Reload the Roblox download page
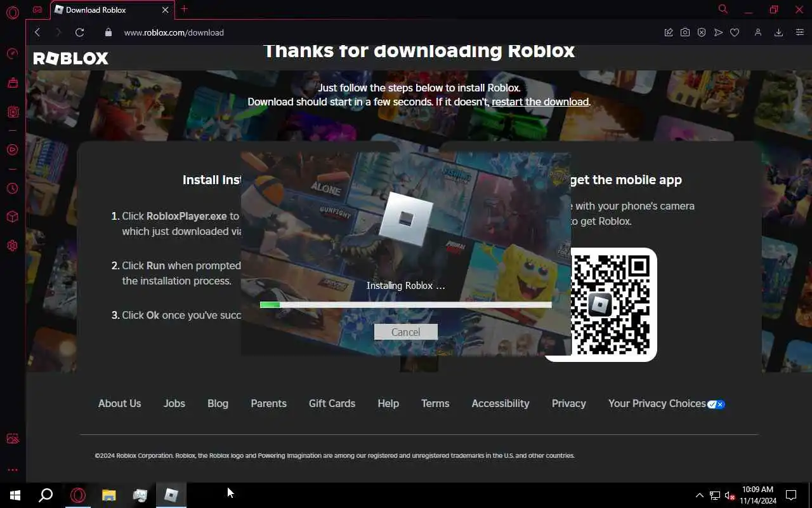Screen dimensions: 812x508 click(x=79, y=32)
